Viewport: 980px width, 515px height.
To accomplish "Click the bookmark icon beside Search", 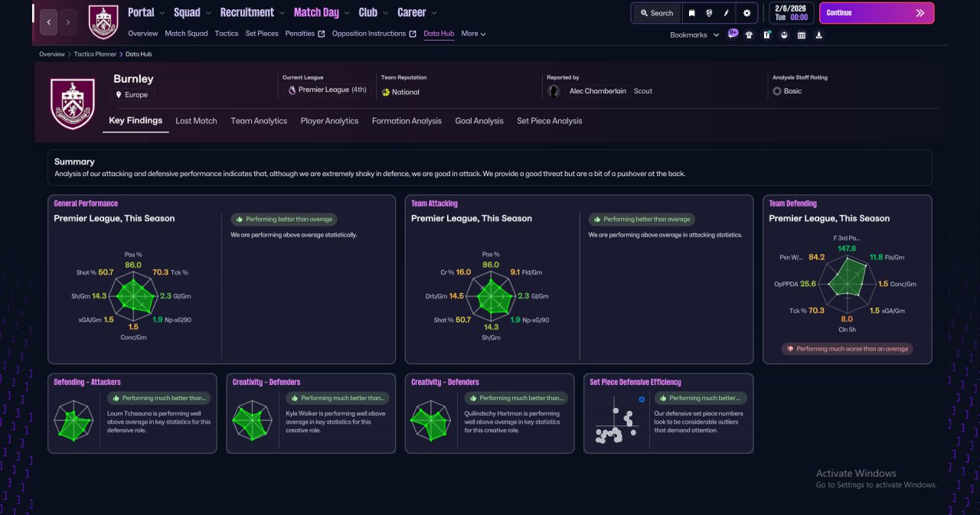I will [x=692, y=13].
